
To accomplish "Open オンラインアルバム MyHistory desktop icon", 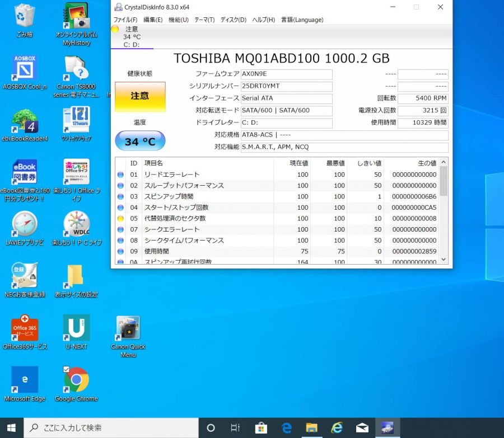I will 76,25.
